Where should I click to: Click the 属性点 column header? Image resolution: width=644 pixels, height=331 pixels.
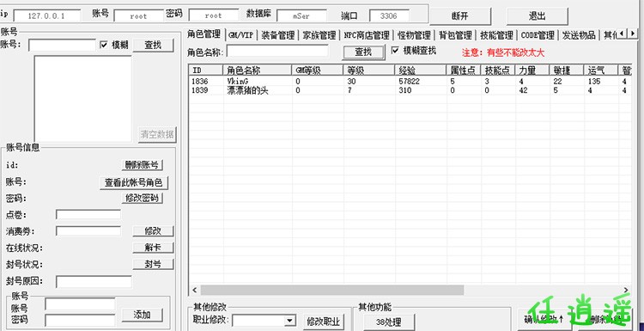click(464, 70)
